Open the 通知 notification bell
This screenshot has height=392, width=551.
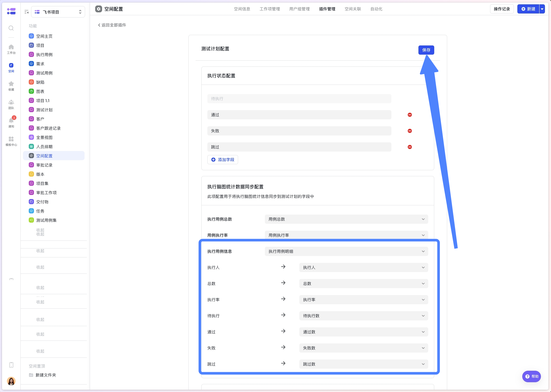(x=11, y=122)
